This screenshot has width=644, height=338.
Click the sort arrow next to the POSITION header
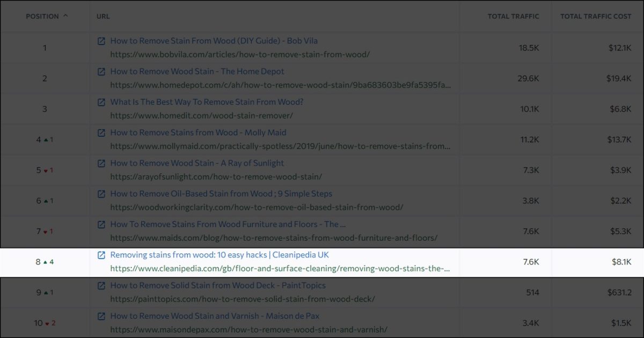coord(65,16)
